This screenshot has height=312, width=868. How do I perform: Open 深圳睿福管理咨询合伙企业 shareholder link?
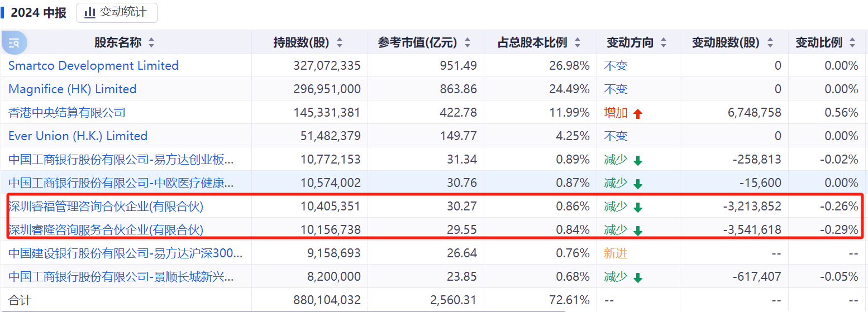click(106, 206)
